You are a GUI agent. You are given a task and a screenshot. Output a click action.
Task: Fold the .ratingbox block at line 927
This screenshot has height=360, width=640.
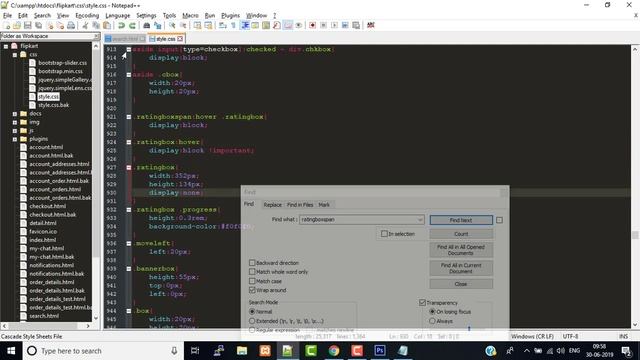(x=129, y=167)
